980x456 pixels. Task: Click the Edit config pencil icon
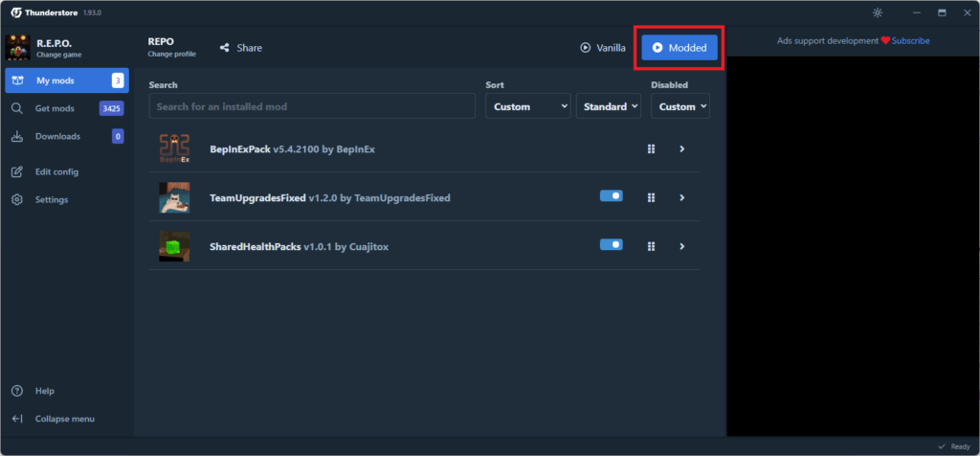pyautogui.click(x=17, y=171)
